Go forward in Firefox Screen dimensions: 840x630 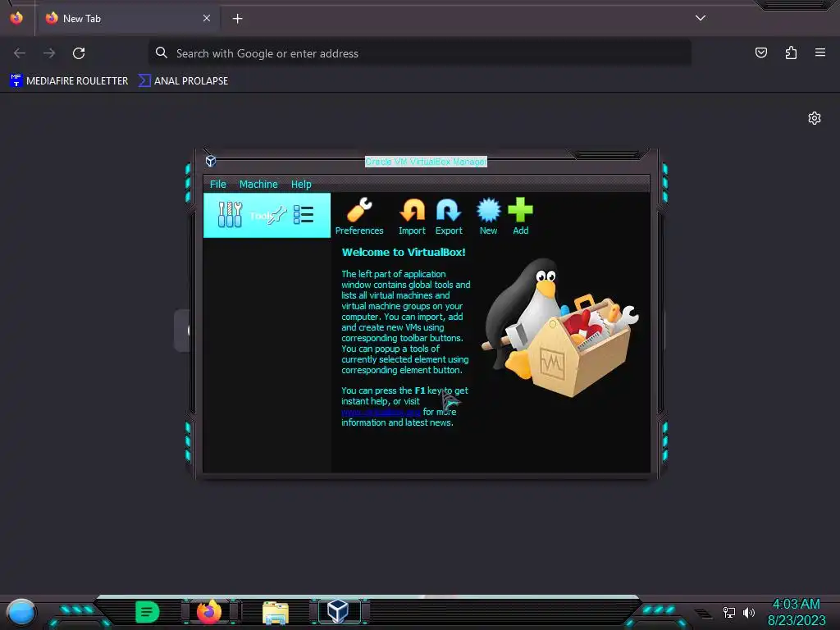coord(49,53)
